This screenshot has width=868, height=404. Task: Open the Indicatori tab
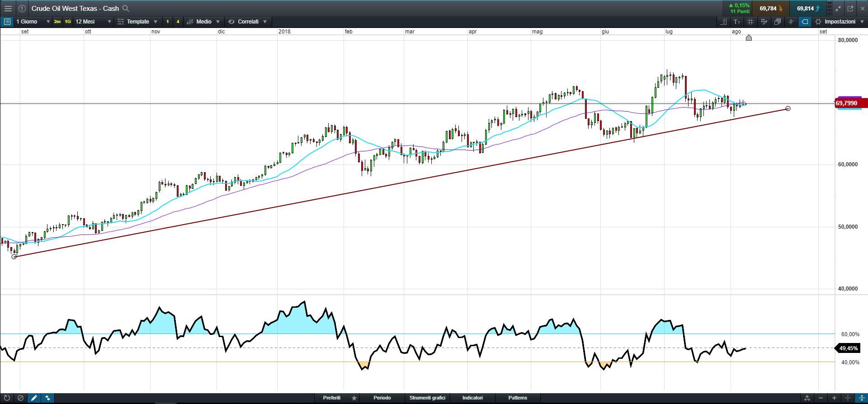(x=472, y=398)
